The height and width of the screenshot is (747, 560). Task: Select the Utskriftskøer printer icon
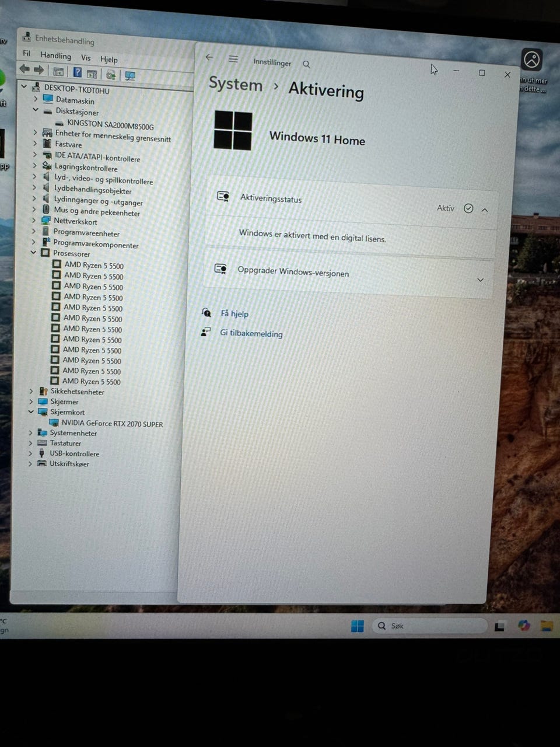(41, 463)
